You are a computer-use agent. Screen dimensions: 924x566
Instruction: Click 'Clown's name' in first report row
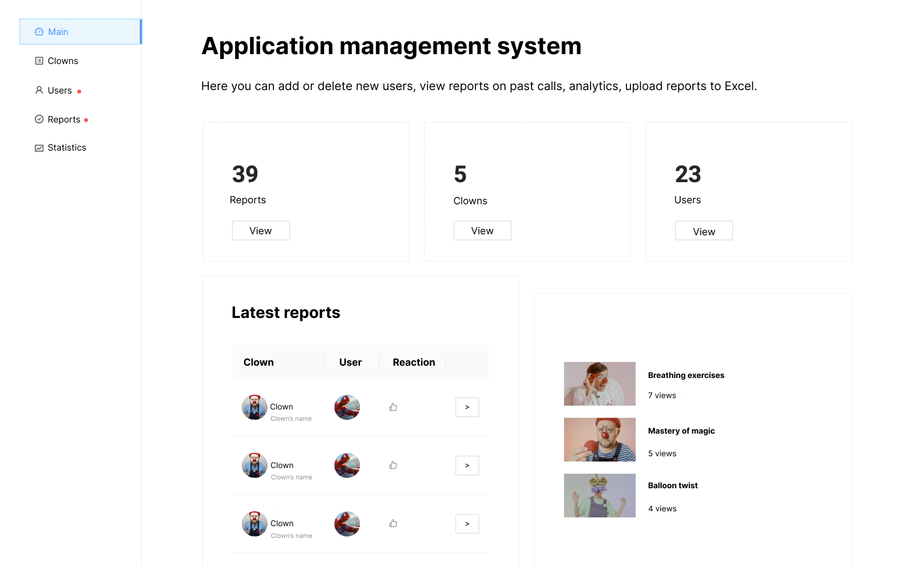pyautogui.click(x=291, y=419)
